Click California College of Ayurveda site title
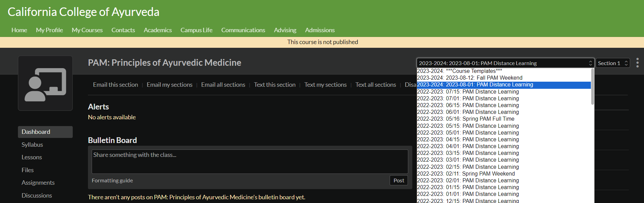Screen dimensions: 644x203 (84, 12)
